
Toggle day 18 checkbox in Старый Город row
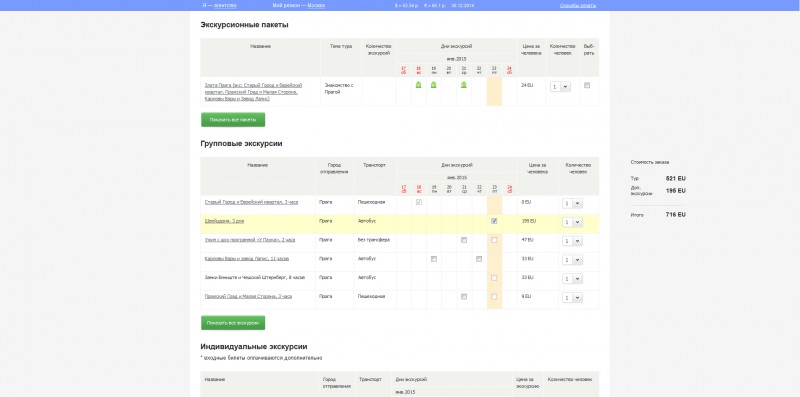point(419,202)
